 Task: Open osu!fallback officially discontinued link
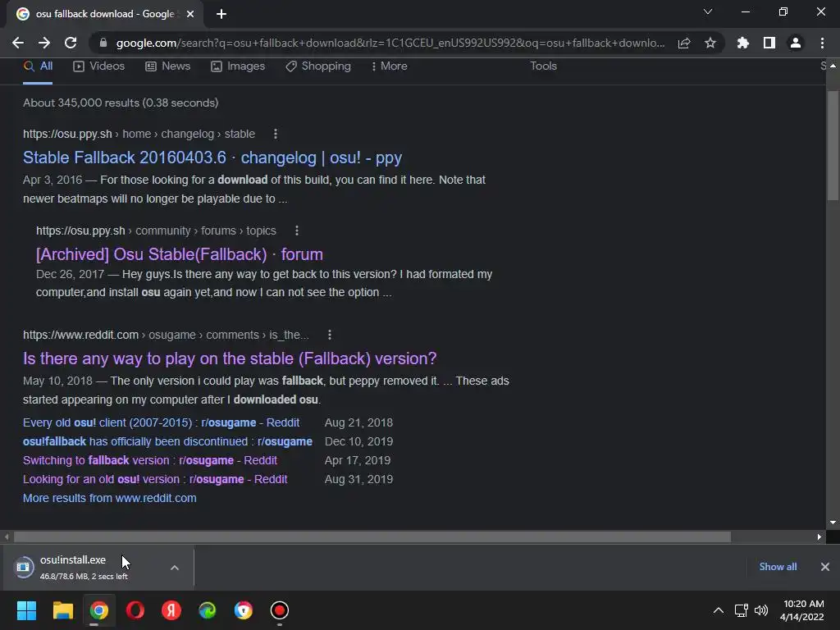coord(167,441)
